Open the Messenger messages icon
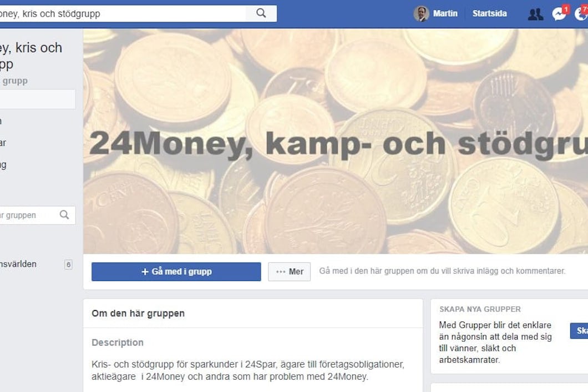 (559, 14)
